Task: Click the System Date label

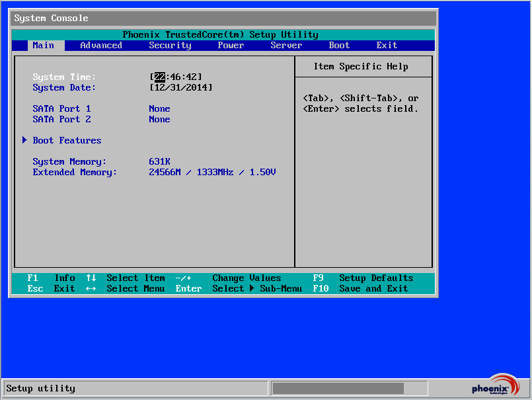Action: pos(64,88)
